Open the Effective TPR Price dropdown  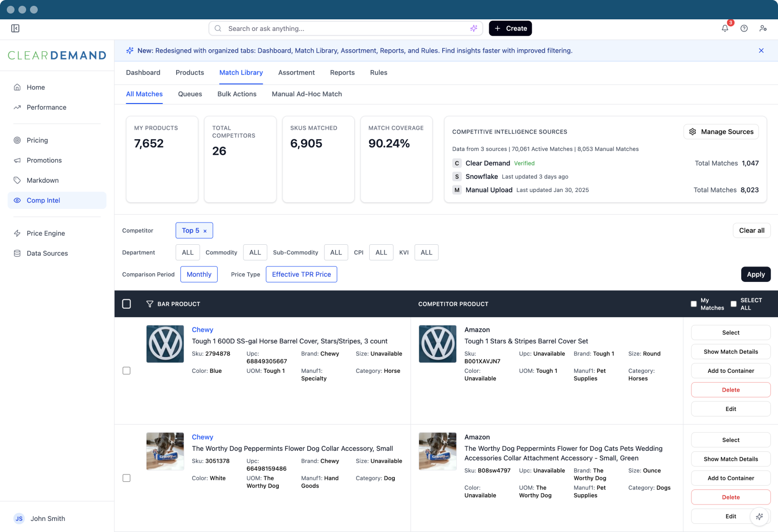301,274
